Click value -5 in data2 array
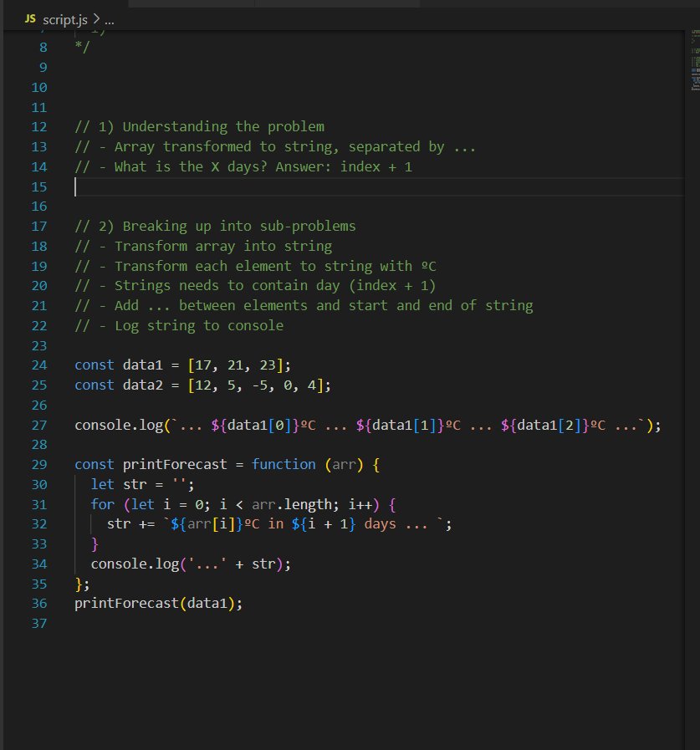The width and height of the screenshot is (700, 750). point(260,385)
